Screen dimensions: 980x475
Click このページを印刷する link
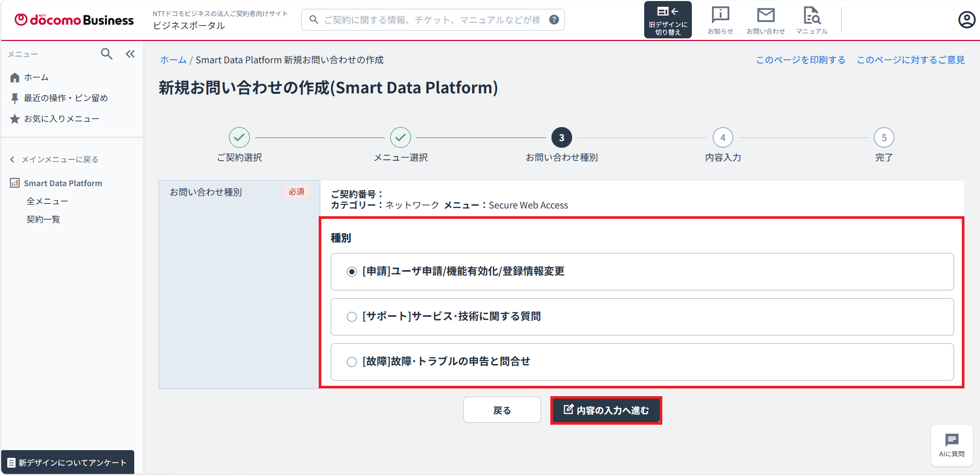[x=801, y=60]
